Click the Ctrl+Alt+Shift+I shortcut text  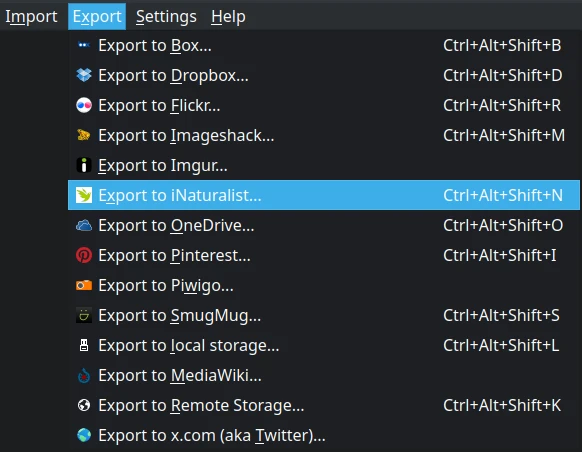(500, 255)
